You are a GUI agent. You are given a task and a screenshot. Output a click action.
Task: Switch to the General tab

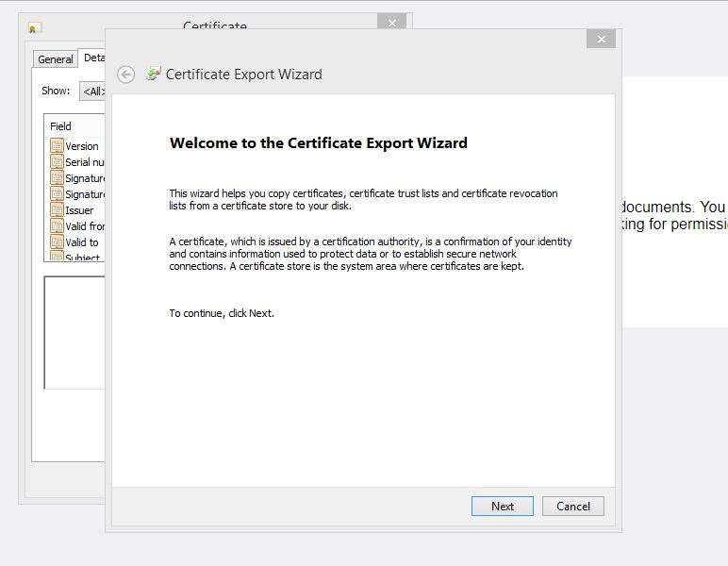(55, 58)
